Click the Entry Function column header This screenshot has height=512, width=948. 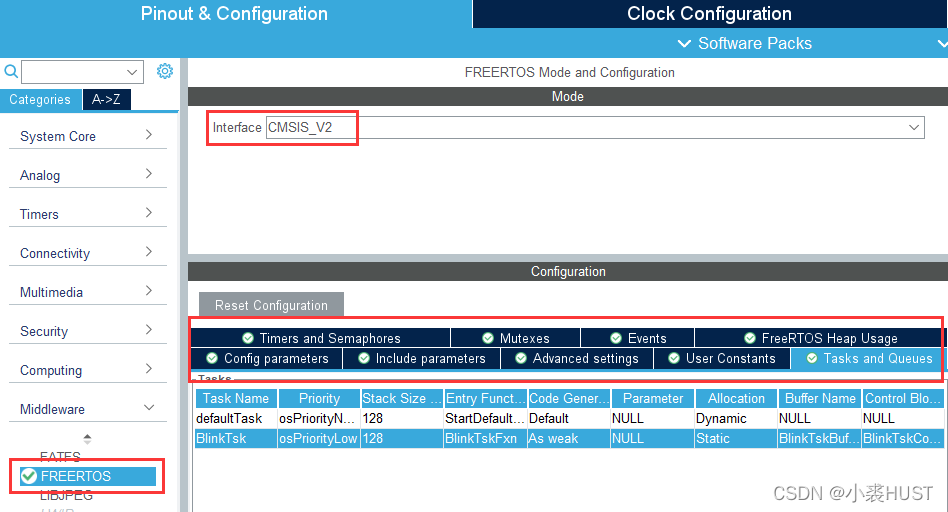pos(485,398)
